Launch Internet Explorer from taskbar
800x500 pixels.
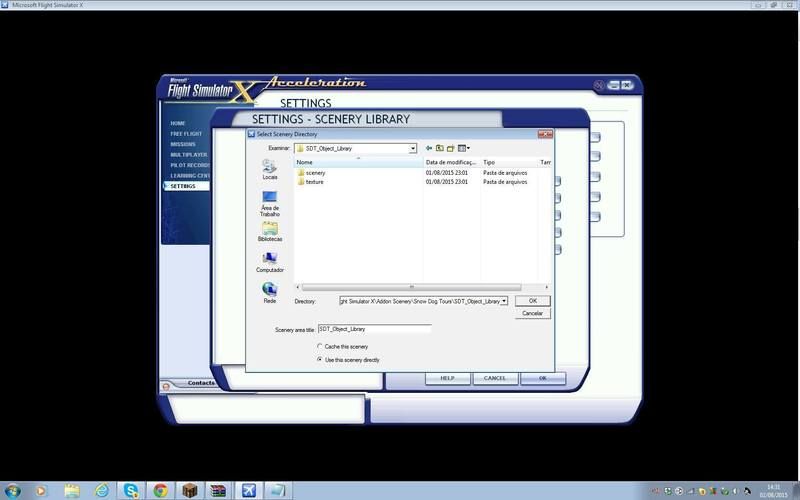click(102, 491)
